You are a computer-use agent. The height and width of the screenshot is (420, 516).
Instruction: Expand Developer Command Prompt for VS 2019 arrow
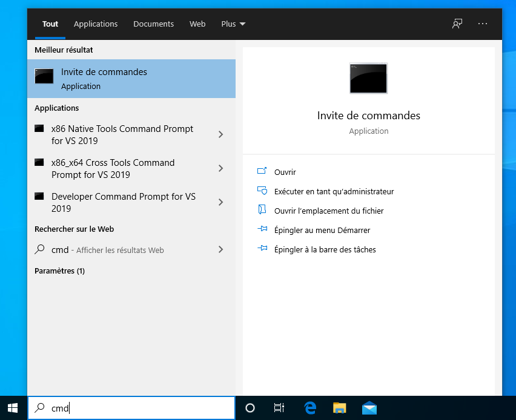[221, 202]
